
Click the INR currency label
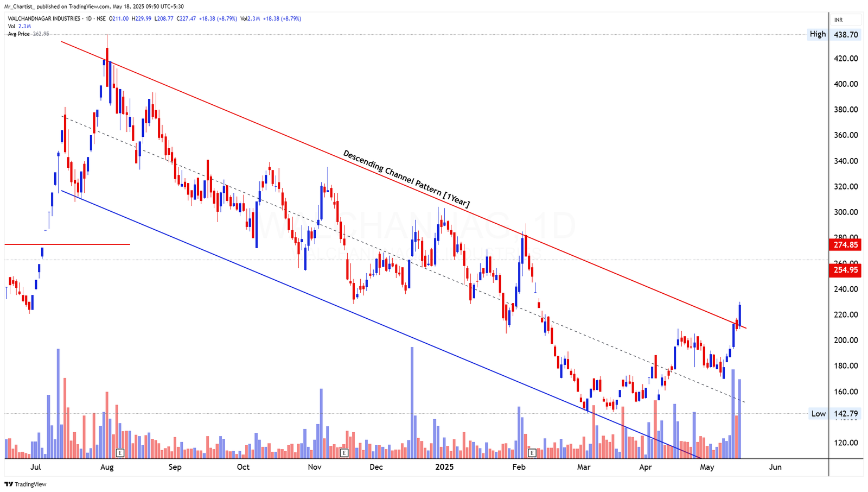838,20
